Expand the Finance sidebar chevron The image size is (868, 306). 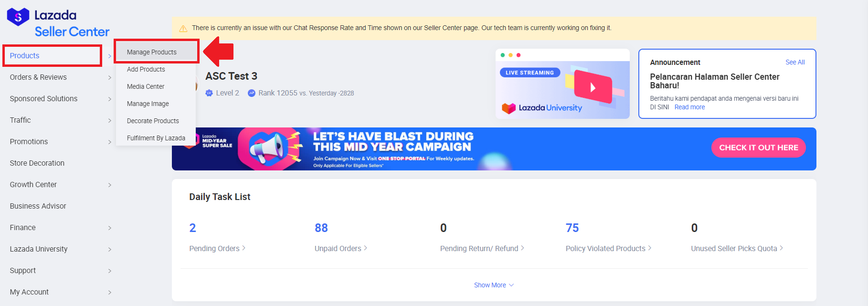[110, 228]
